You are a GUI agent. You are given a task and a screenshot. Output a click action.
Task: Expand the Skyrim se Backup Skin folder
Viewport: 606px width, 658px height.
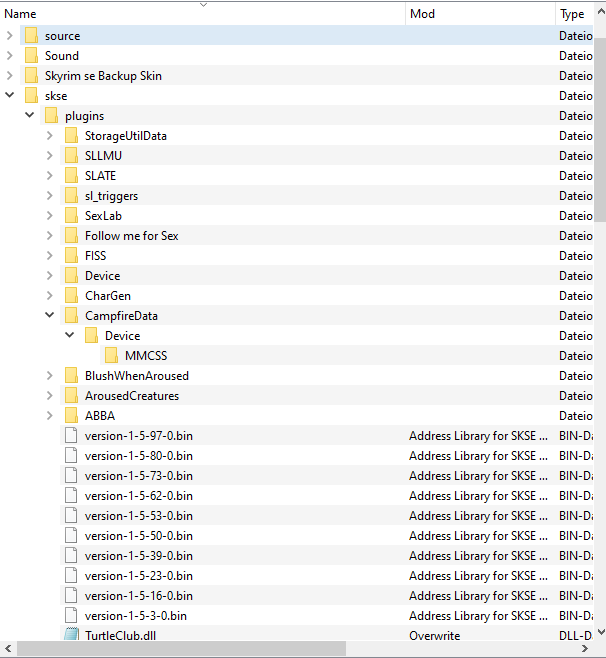(x=10, y=76)
